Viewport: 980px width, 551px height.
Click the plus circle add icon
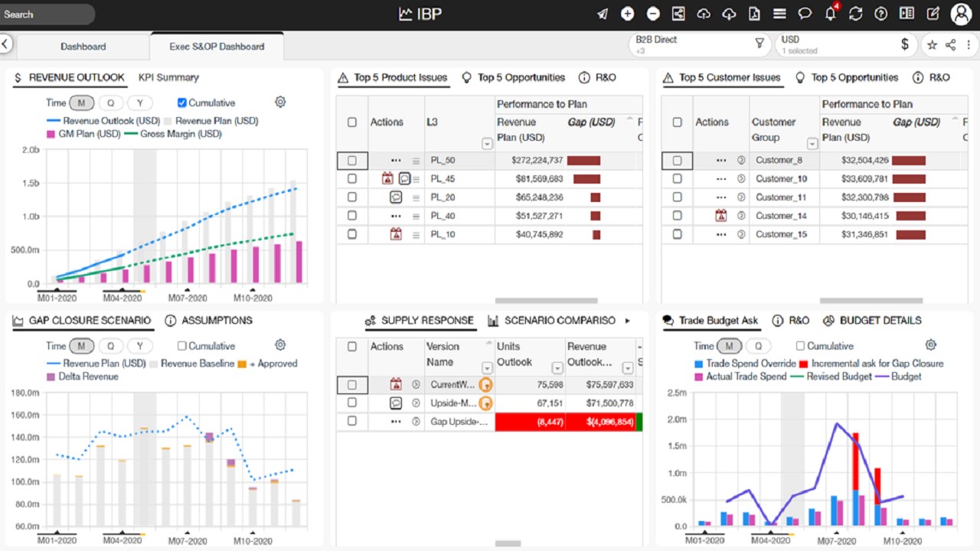tap(628, 14)
